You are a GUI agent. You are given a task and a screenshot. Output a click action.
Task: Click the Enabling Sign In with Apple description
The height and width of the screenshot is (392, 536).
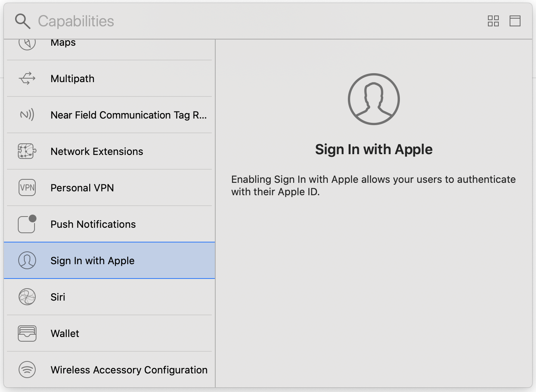pyautogui.click(x=373, y=186)
